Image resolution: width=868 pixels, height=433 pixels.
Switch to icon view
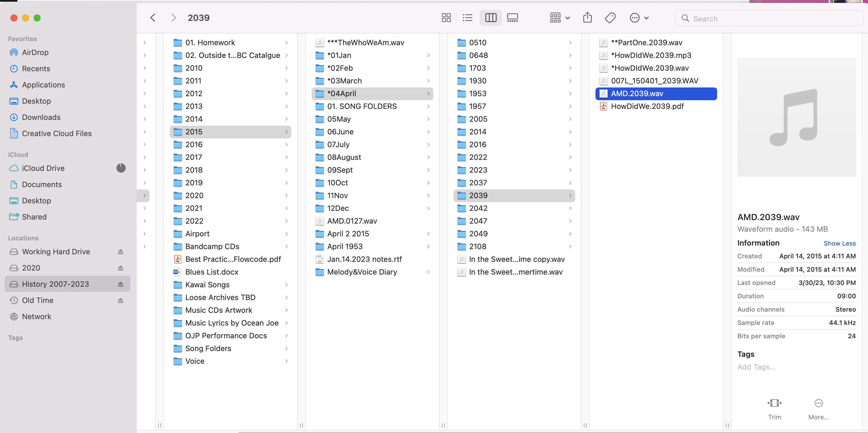[x=446, y=18]
